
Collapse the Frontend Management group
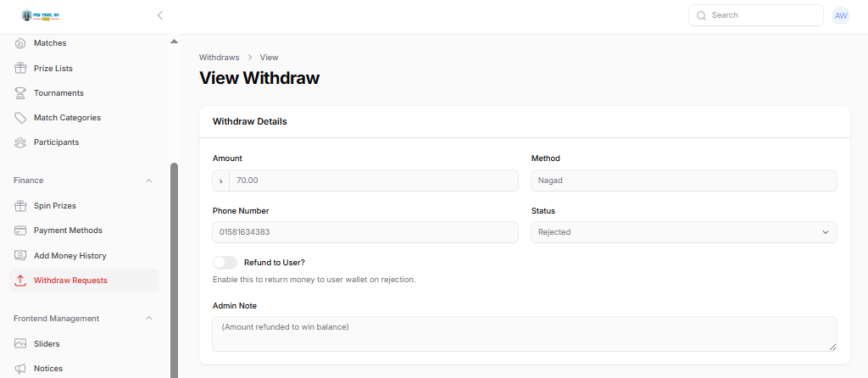[x=149, y=319]
